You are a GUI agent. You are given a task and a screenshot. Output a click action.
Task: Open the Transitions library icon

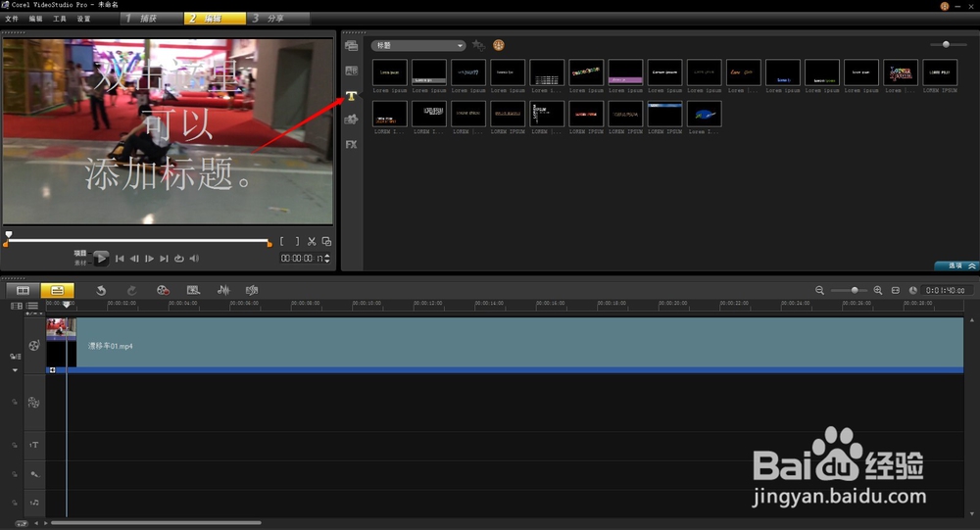pyautogui.click(x=351, y=71)
